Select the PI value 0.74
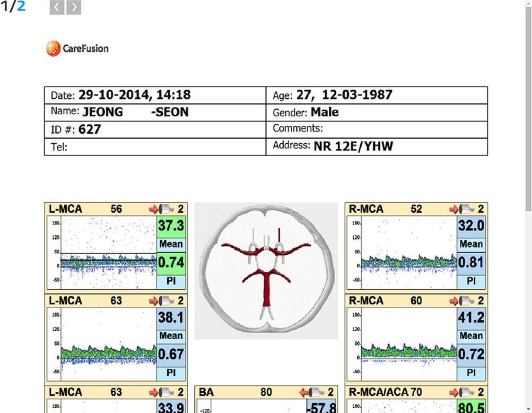The image size is (532, 413). click(171, 263)
